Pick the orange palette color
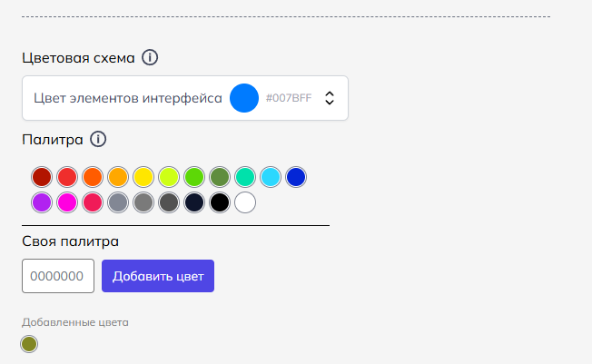The image size is (592, 364). 118,177
